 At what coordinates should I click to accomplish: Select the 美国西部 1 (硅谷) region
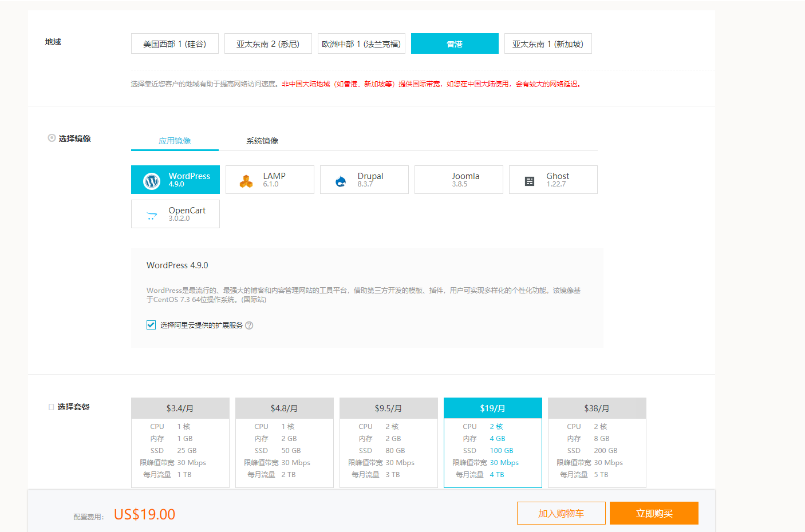175,43
